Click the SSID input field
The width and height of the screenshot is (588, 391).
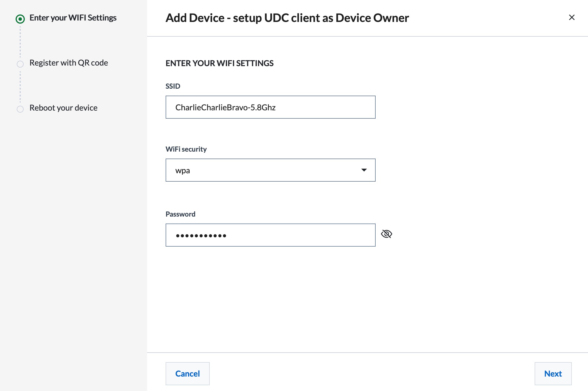(x=270, y=107)
